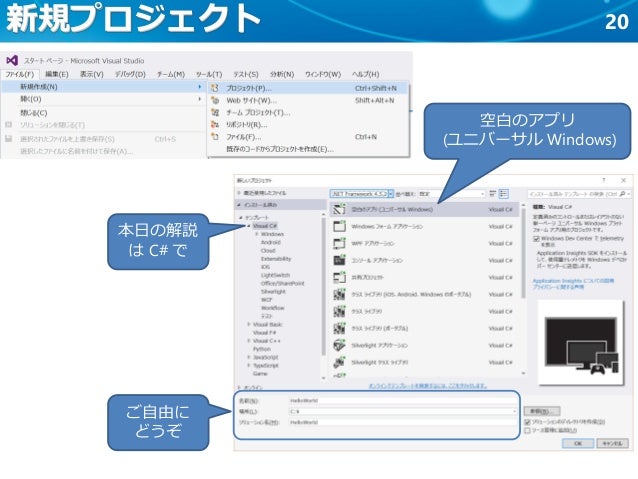This screenshot has height=479, width=638.
Task: Open the Application Insights についての説明 link
Action: [573, 281]
